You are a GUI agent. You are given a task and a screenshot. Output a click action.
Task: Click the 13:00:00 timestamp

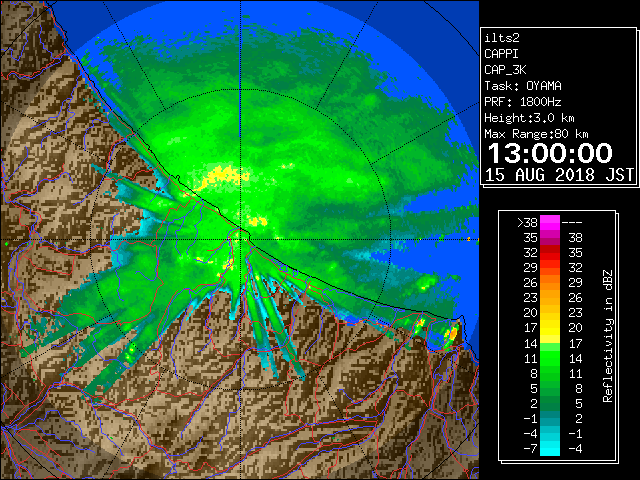pos(550,153)
